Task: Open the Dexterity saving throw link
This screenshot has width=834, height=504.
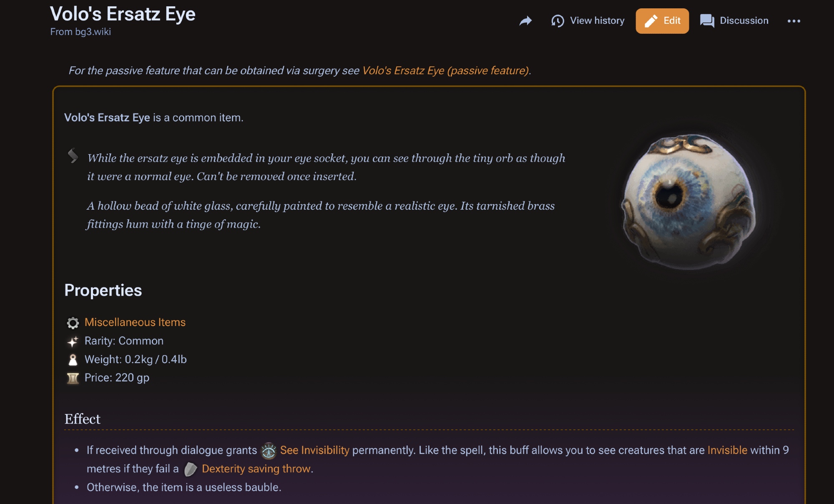Action: tap(256, 469)
